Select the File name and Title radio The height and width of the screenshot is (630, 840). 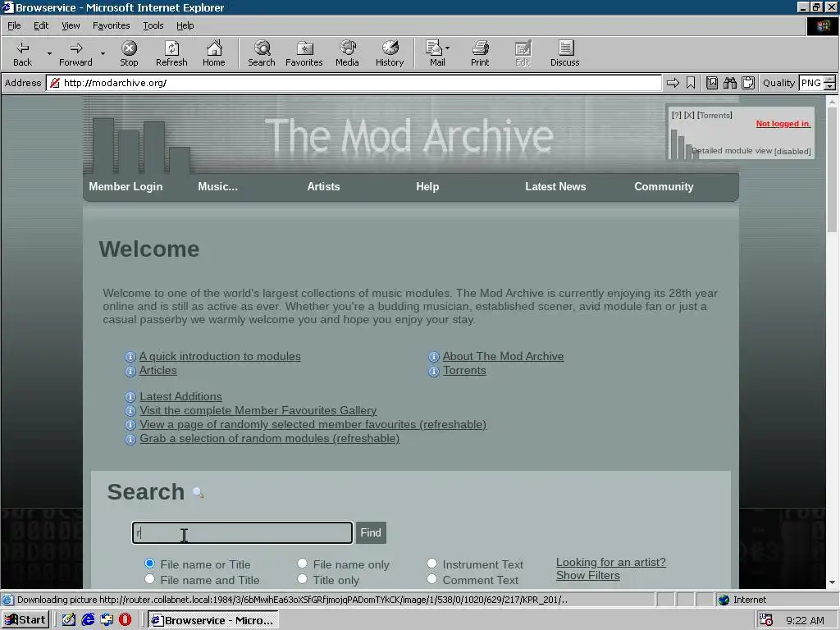point(149,579)
